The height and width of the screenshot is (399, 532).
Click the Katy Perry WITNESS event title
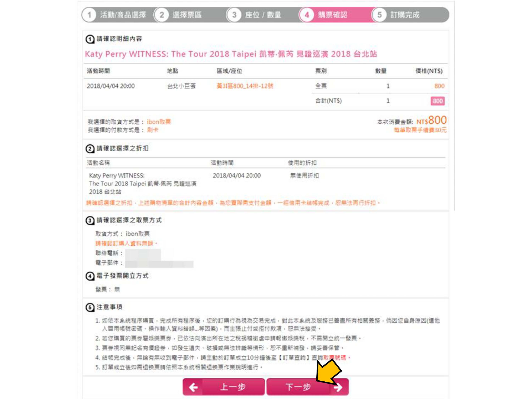231,54
